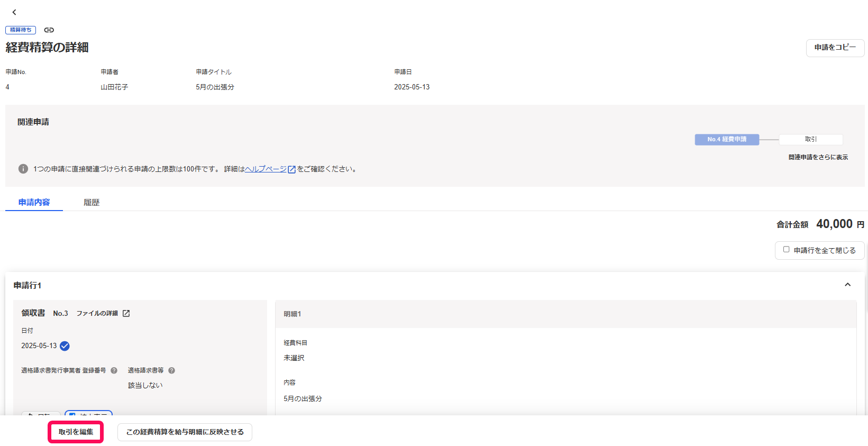The image size is (868, 446).
Task: Click the external link icon after ヘルプページ
Action: [x=291, y=169]
